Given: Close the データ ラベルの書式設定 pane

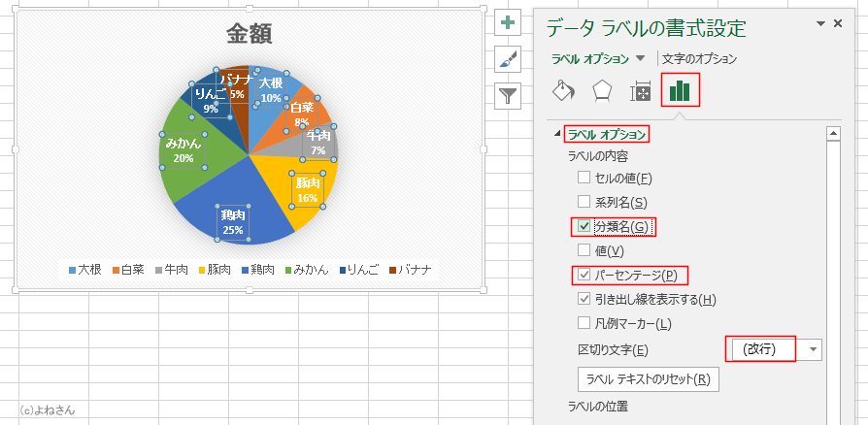Looking at the screenshot, I should (x=838, y=23).
